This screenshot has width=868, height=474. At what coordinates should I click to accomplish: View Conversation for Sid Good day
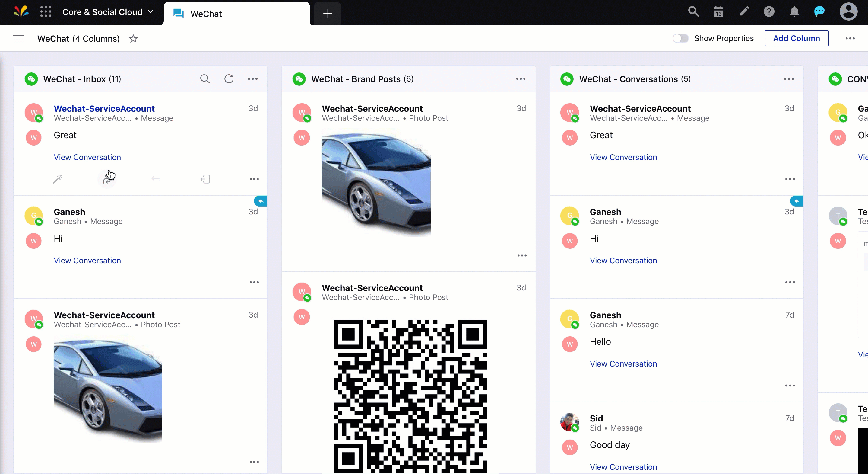tap(623, 467)
